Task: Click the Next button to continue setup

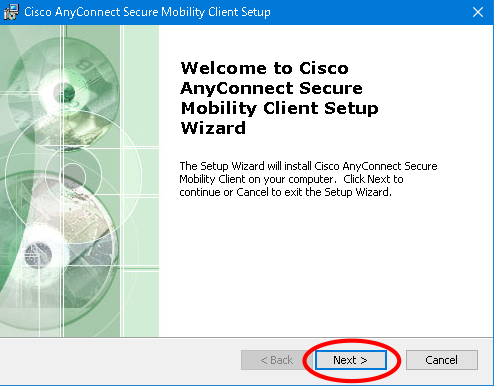Action: point(351,360)
